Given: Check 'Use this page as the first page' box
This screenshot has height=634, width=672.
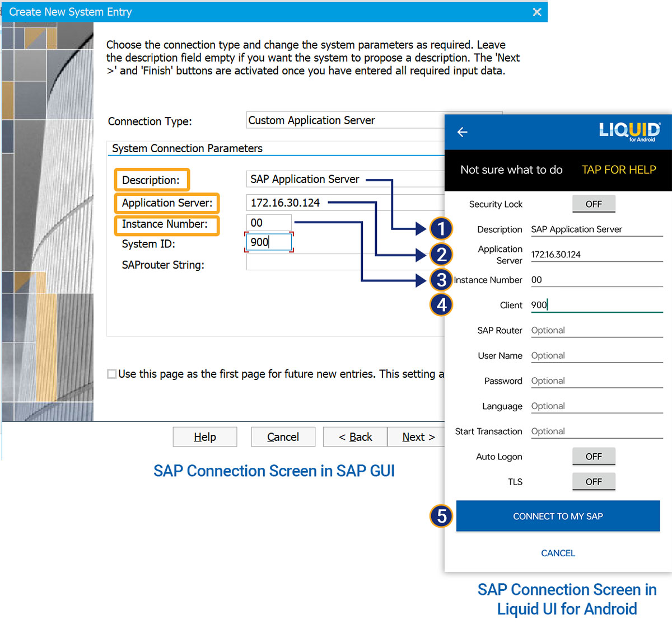Looking at the screenshot, I should (112, 374).
